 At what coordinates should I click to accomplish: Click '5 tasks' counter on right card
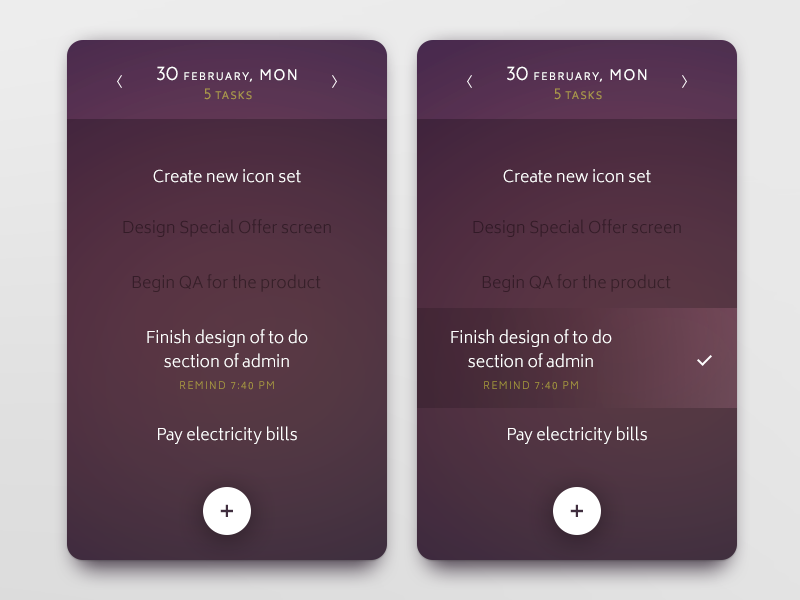578,95
